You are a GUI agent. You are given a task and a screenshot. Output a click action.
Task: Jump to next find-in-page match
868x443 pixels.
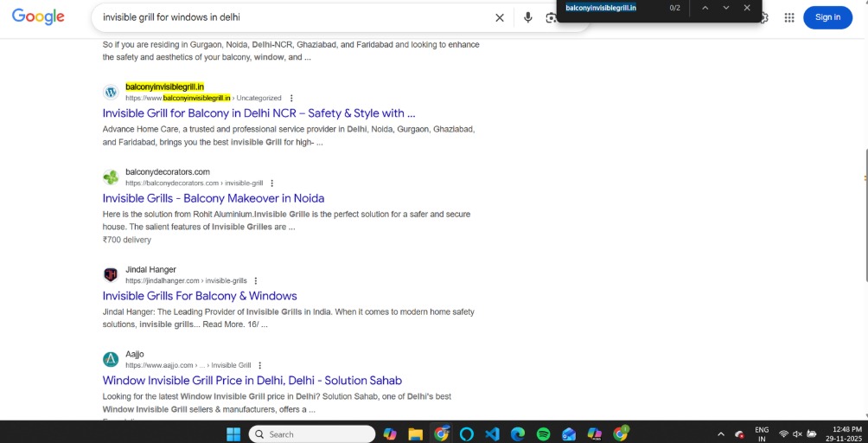coord(725,8)
